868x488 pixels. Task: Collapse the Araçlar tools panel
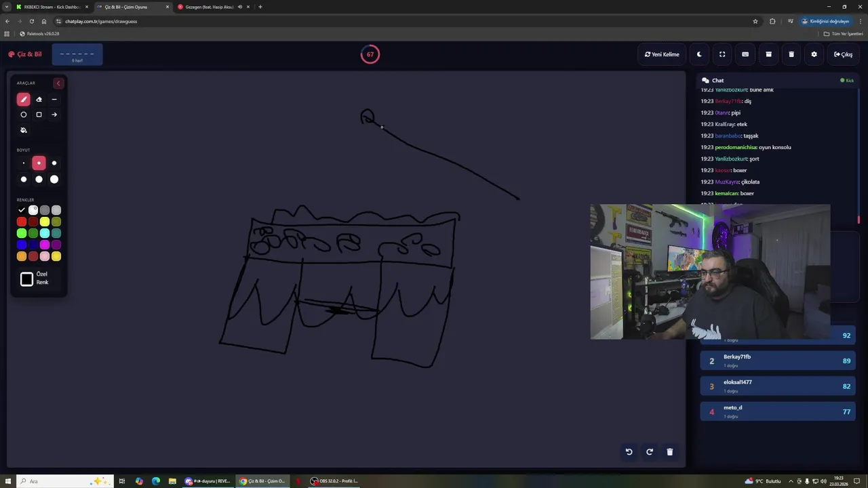pyautogui.click(x=58, y=83)
